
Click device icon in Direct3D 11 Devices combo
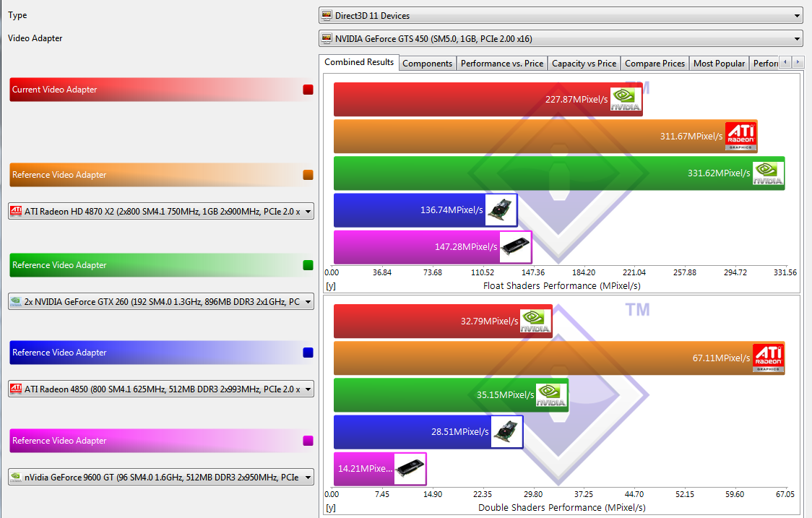pos(327,16)
